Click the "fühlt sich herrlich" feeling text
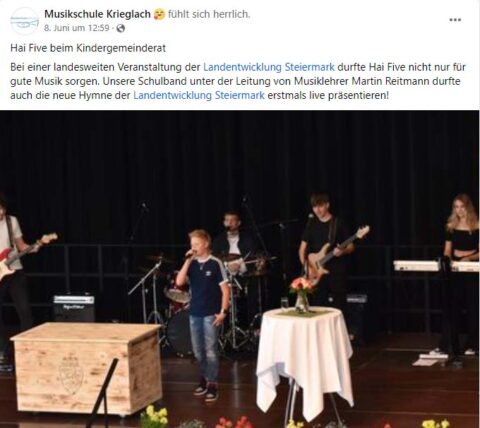The height and width of the screenshot is (428, 480). point(209,14)
